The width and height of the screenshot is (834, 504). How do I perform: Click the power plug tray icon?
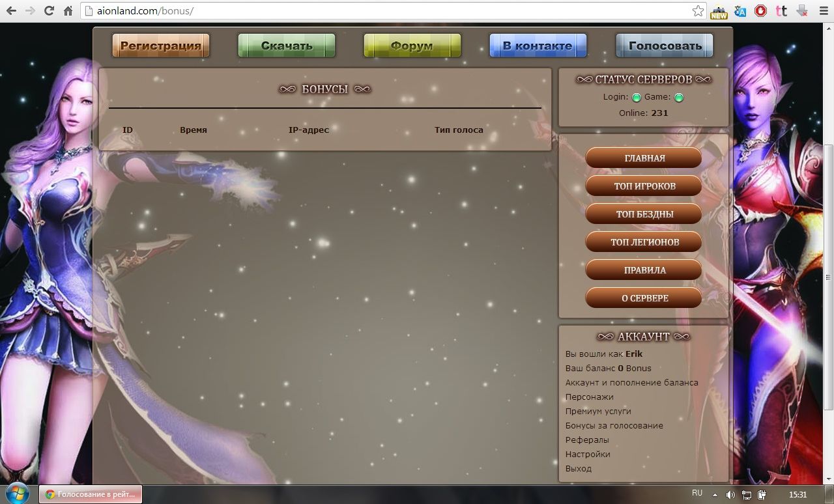click(x=762, y=495)
